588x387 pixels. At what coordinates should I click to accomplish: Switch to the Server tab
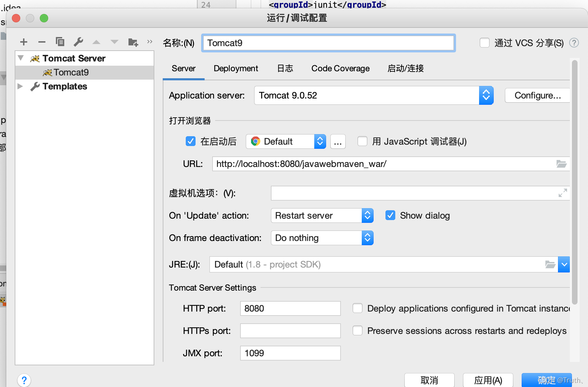(x=184, y=68)
